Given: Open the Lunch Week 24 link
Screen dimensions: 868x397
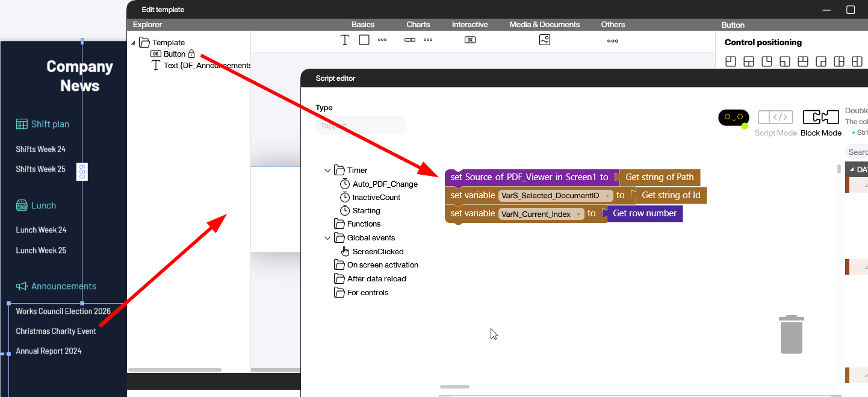Looking at the screenshot, I should pos(41,230).
